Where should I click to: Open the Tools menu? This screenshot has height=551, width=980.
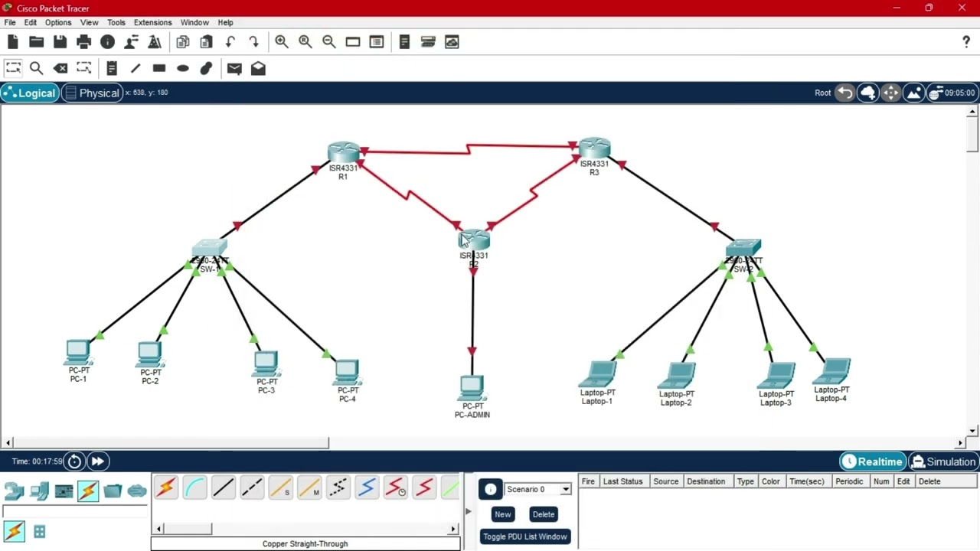pos(116,22)
